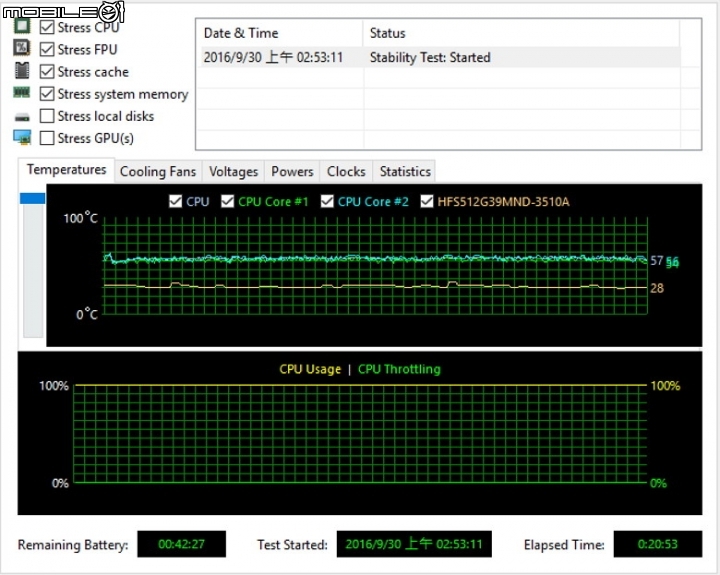This screenshot has width=720, height=575.
Task: Toggle the CPU Core #1 graph checkbox
Action: (227, 201)
